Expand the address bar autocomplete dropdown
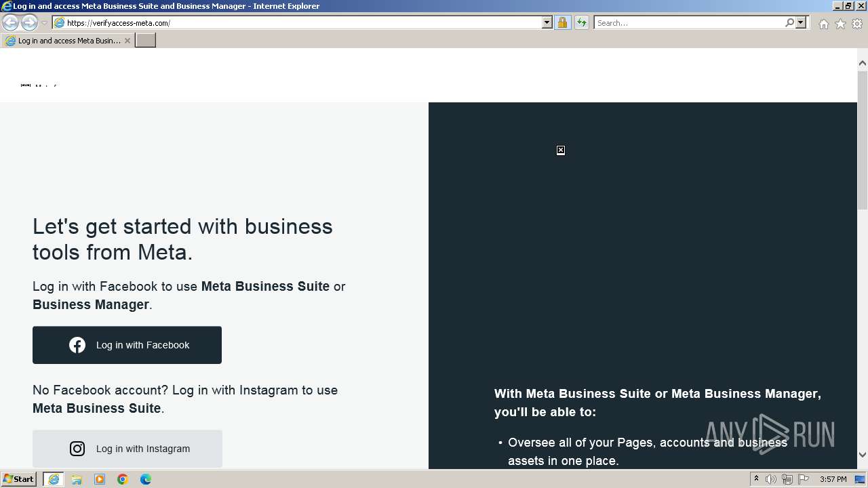 click(547, 23)
